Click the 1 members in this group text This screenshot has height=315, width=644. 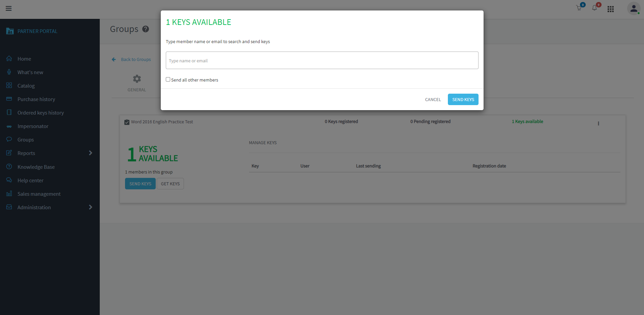pyautogui.click(x=149, y=172)
